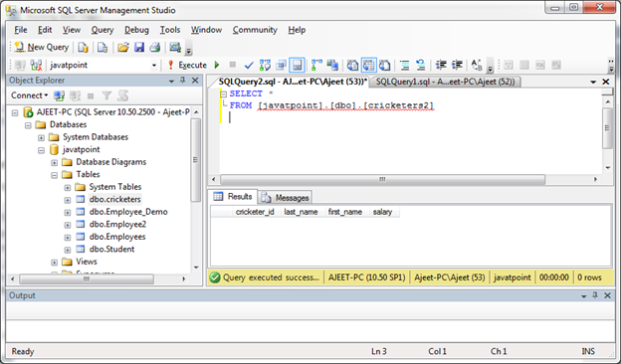The width and height of the screenshot is (621, 364).
Task: Open the File menu
Action: [x=21, y=30]
